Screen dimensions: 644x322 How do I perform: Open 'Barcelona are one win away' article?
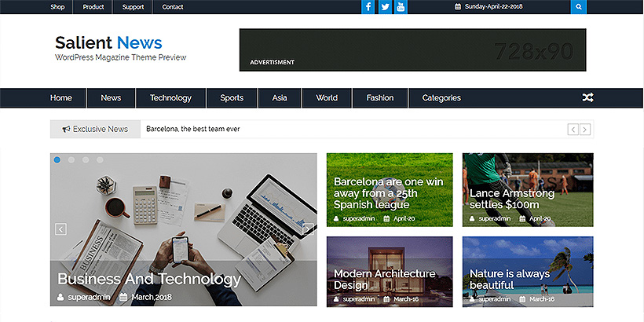point(389,193)
